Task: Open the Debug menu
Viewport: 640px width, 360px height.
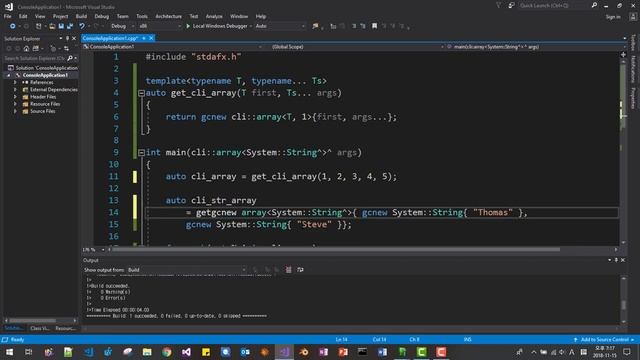Action: click(x=102, y=16)
